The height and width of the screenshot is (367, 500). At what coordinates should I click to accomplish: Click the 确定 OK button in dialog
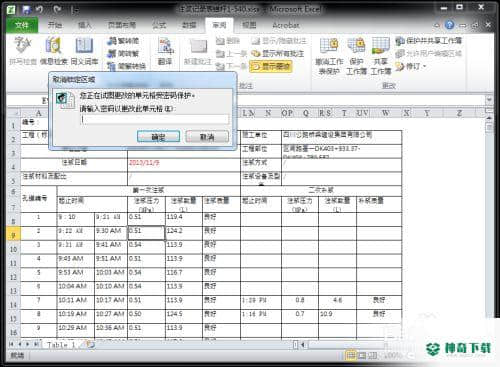coord(158,137)
